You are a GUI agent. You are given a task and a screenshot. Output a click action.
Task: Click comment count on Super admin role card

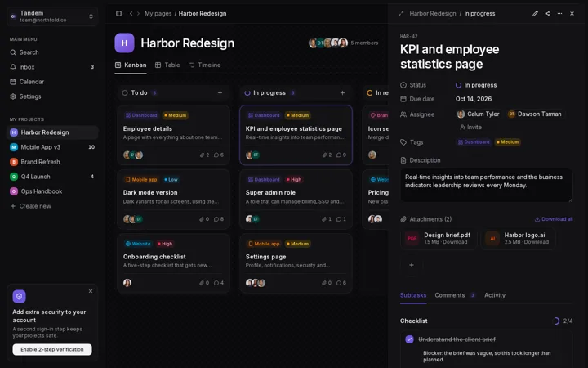click(x=341, y=219)
